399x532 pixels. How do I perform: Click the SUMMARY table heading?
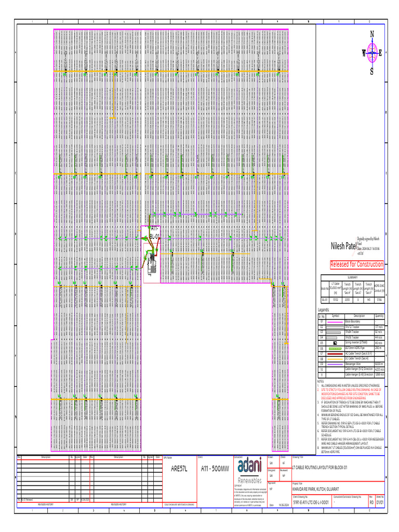353,277
